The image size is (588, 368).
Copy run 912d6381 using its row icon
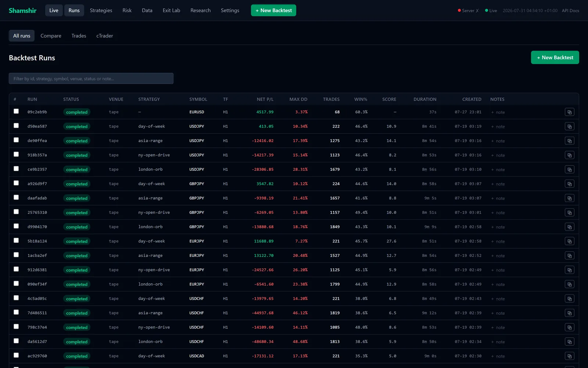click(569, 270)
